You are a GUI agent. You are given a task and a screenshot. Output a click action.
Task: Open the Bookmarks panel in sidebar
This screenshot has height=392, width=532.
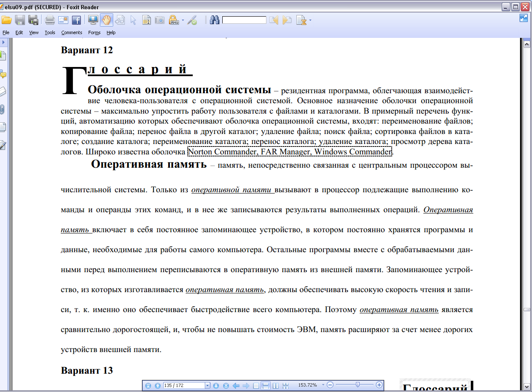3,55
